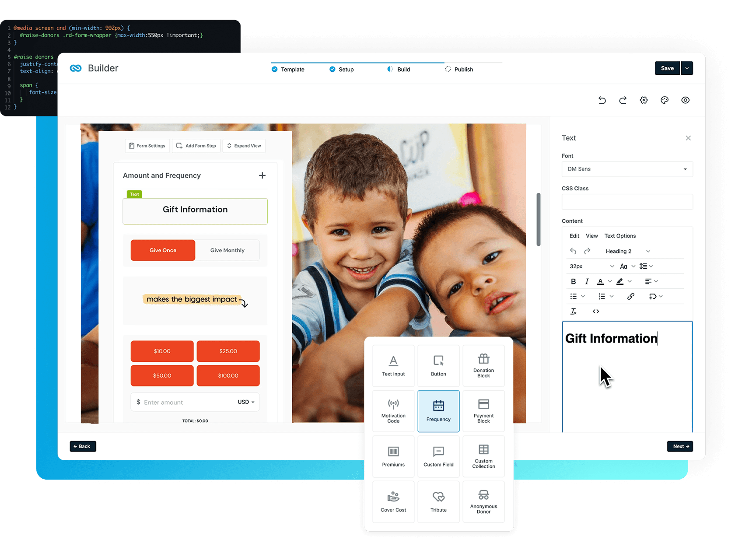756x543 pixels.
Task: Click the editor undo arrow
Action: [573, 251]
